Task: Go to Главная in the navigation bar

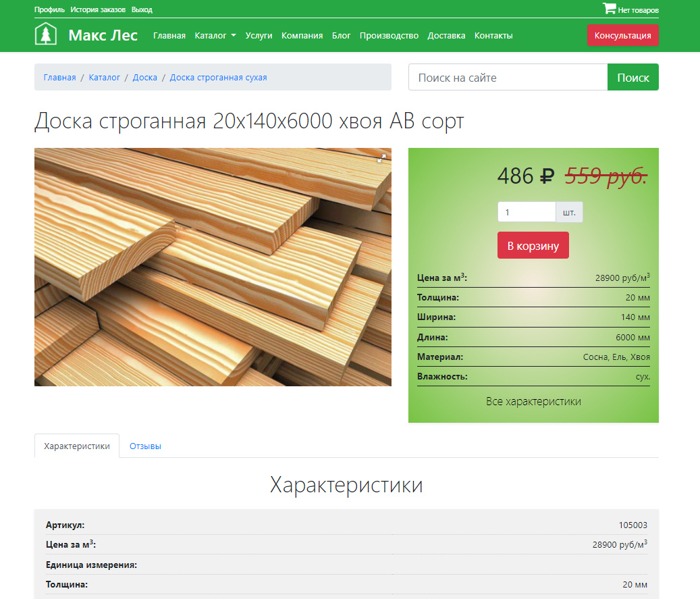Action: [x=169, y=35]
